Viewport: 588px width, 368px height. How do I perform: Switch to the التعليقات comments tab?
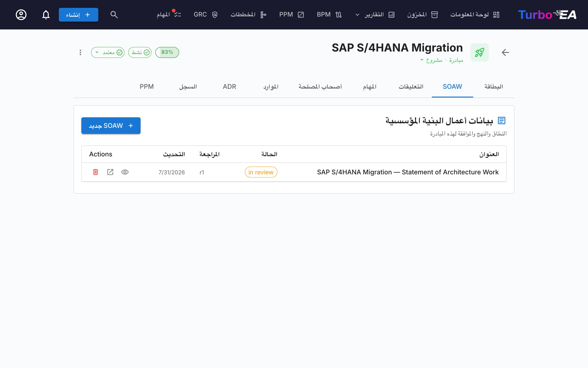point(411,87)
